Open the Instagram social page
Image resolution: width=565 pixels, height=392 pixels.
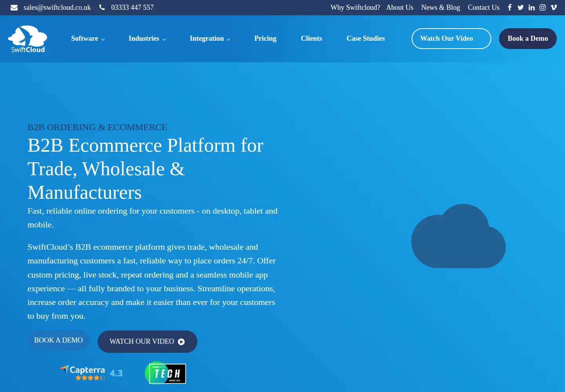(x=543, y=7)
